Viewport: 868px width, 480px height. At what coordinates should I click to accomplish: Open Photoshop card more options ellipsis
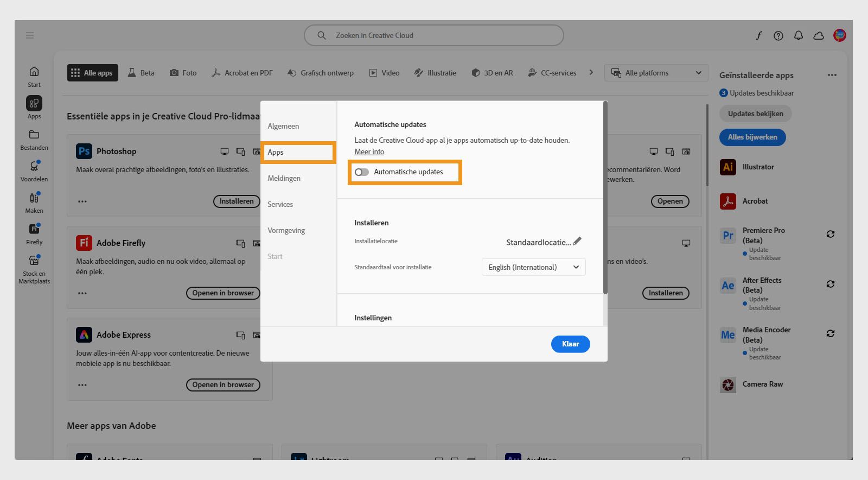coord(82,201)
